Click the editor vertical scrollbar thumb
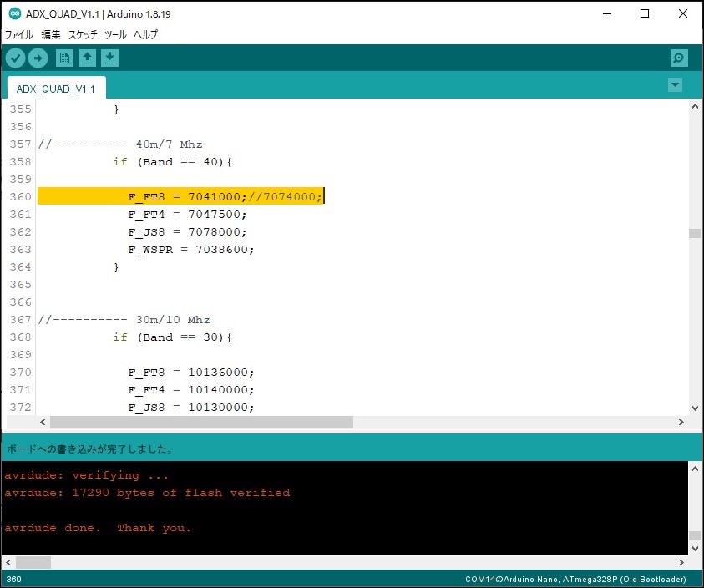 click(x=695, y=233)
